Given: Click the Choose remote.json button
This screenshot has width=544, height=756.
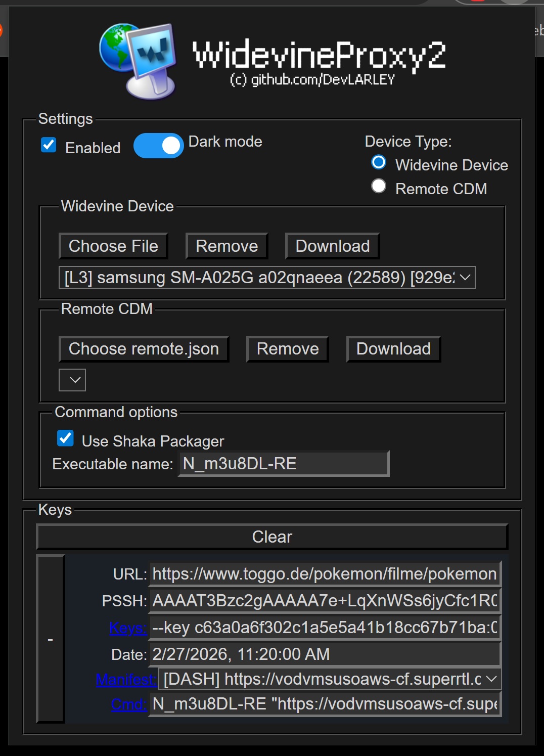Looking at the screenshot, I should coord(144,349).
